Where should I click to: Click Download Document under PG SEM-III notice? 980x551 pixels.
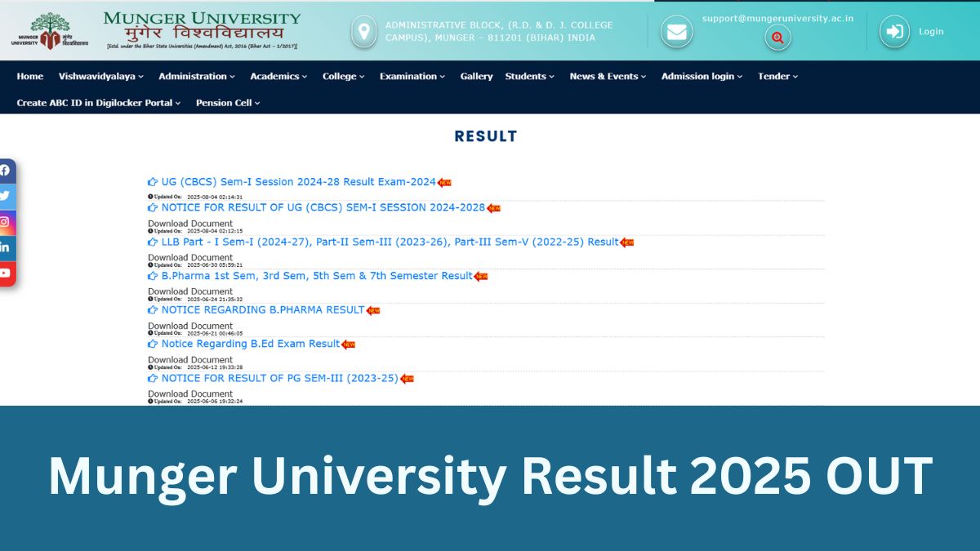190,394
